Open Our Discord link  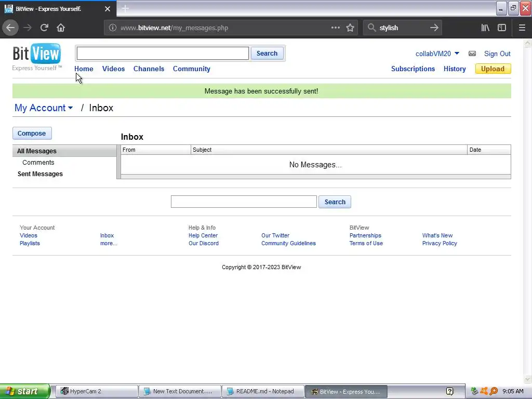coord(204,243)
